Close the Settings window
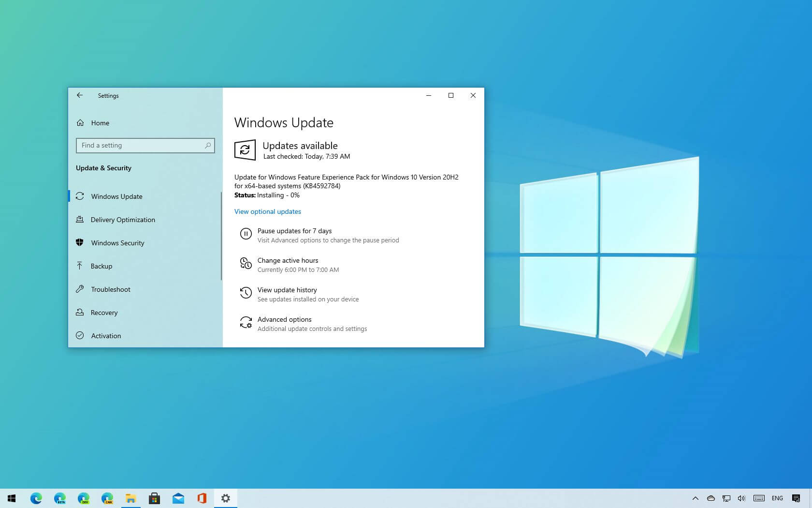The height and width of the screenshot is (508, 812). click(x=473, y=95)
